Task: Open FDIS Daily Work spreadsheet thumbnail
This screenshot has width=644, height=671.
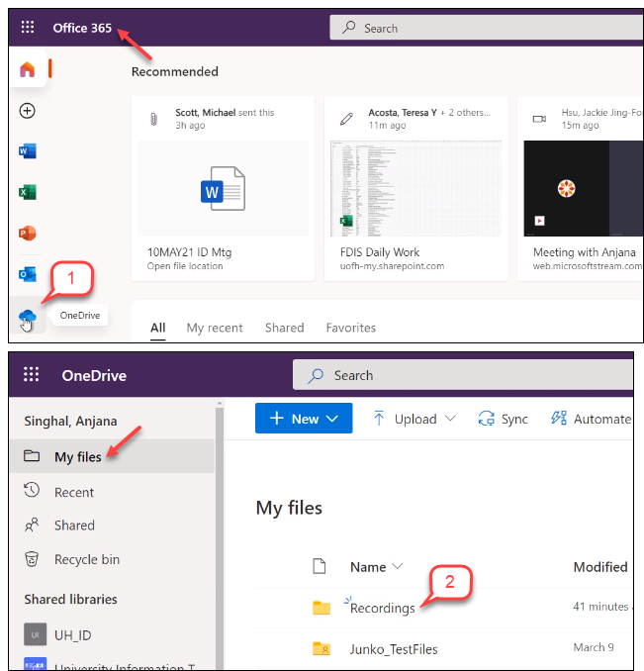Action: tap(415, 188)
